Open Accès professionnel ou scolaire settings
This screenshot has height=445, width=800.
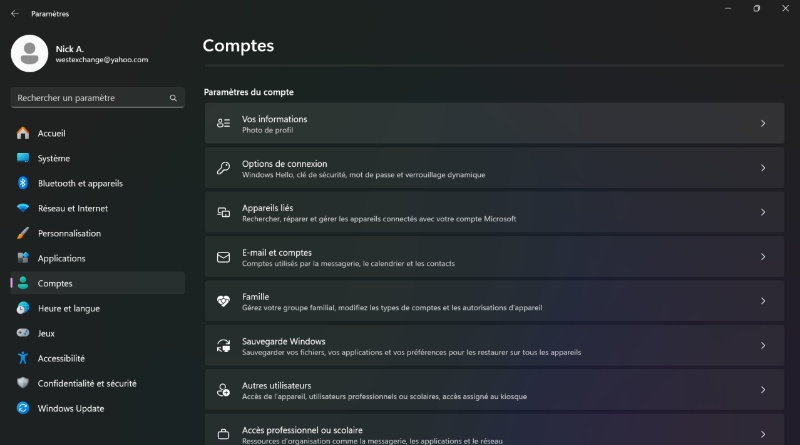point(494,430)
